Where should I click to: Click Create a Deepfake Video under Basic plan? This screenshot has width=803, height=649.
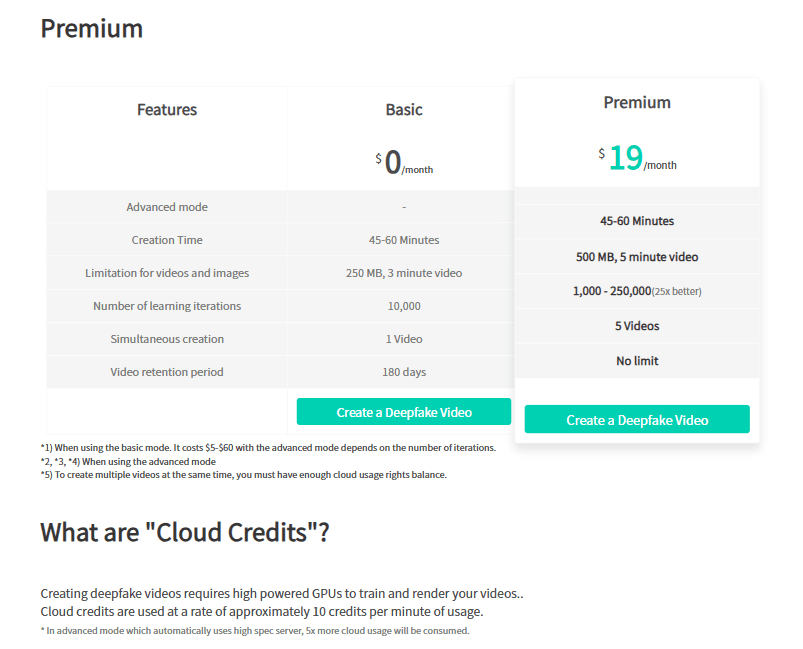403,412
